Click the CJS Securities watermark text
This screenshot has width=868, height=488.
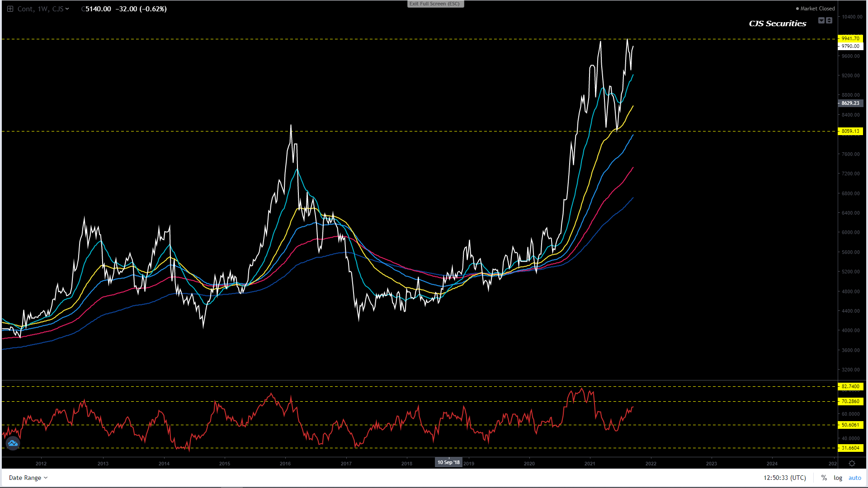point(777,23)
